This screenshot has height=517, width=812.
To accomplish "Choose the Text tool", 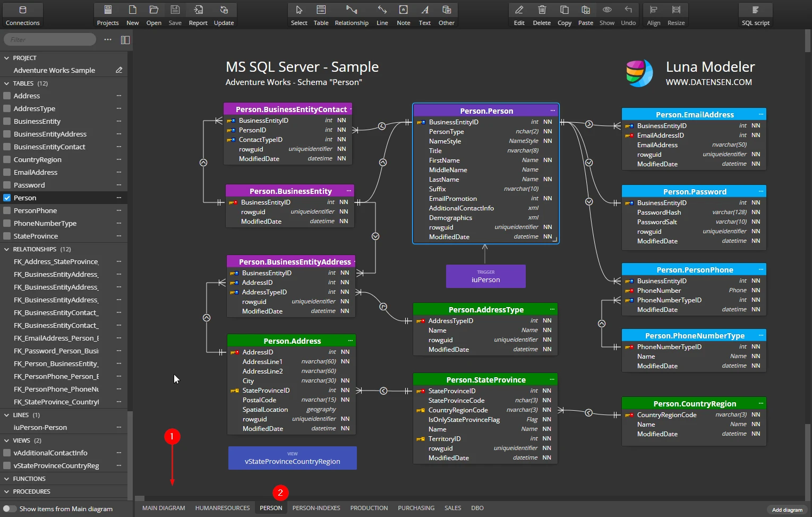I will [x=425, y=15].
